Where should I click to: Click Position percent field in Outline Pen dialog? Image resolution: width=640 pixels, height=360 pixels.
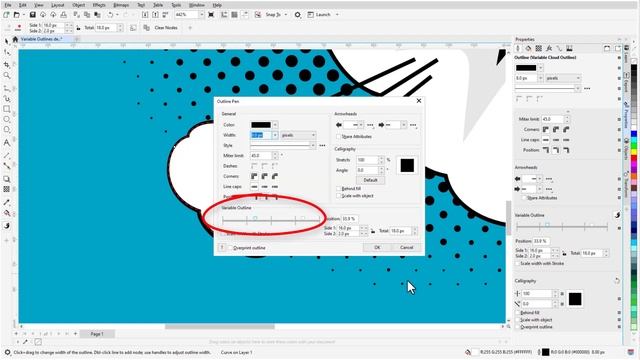click(x=350, y=219)
